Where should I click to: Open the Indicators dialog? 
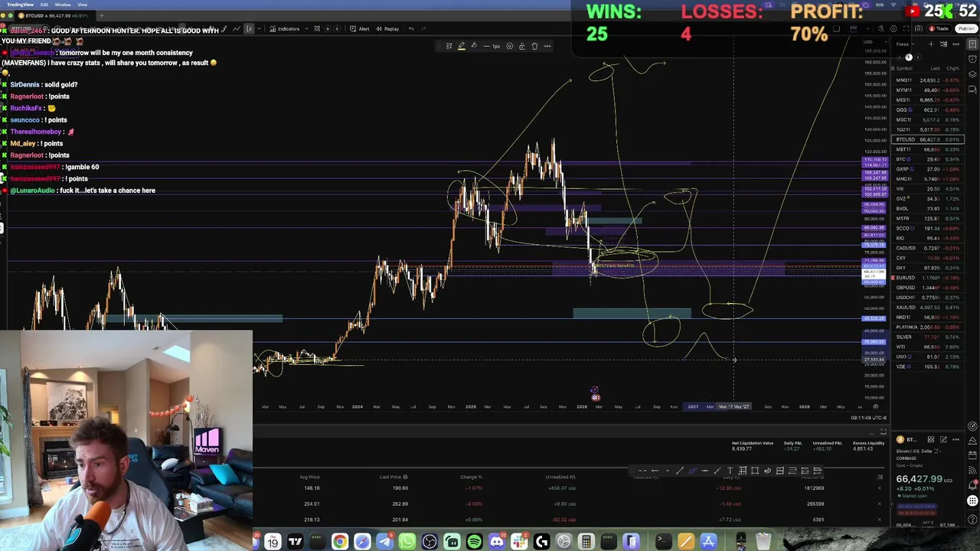(x=285, y=28)
